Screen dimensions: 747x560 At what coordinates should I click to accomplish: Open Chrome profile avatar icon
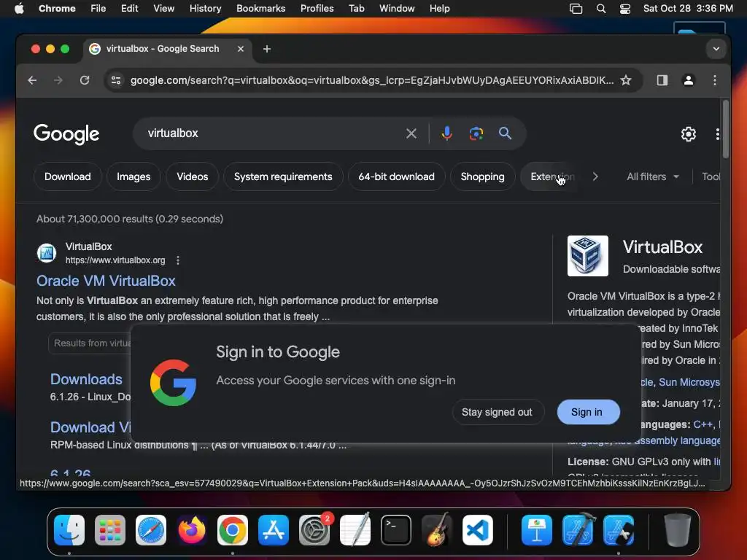click(689, 80)
